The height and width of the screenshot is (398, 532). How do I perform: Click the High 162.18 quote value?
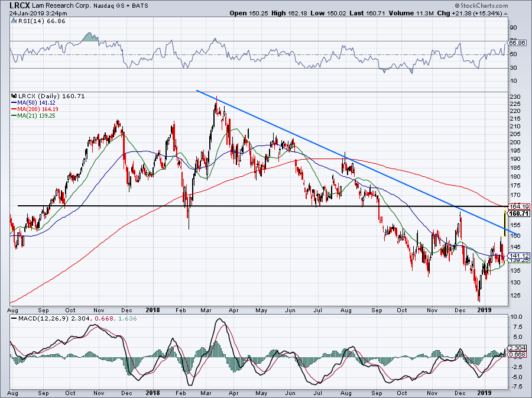(288, 14)
